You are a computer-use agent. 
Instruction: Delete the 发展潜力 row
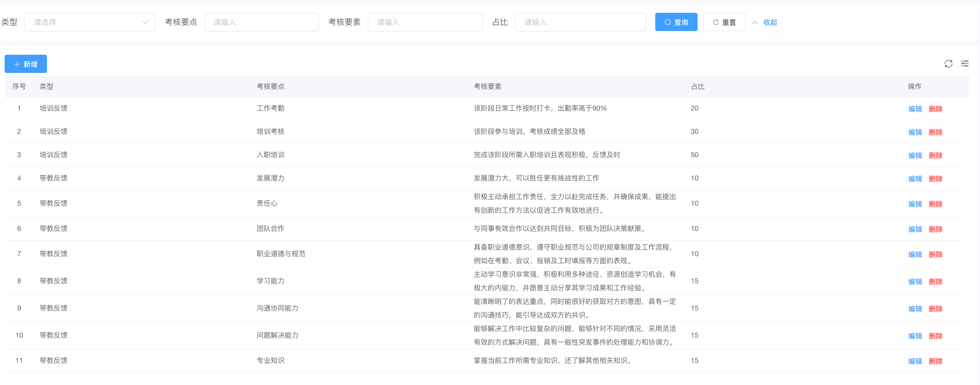point(935,179)
